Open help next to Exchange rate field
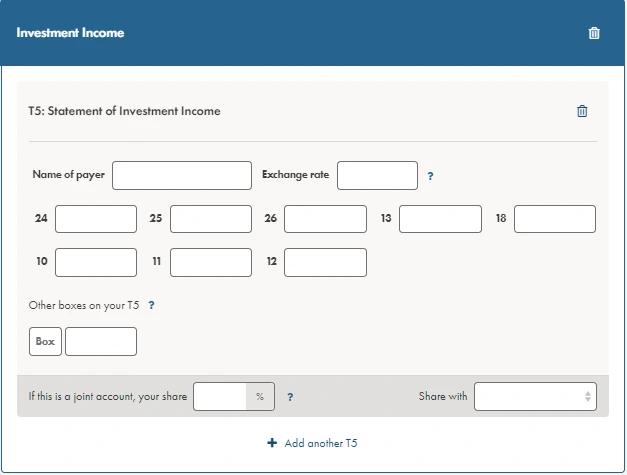 click(x=430, y=176)
